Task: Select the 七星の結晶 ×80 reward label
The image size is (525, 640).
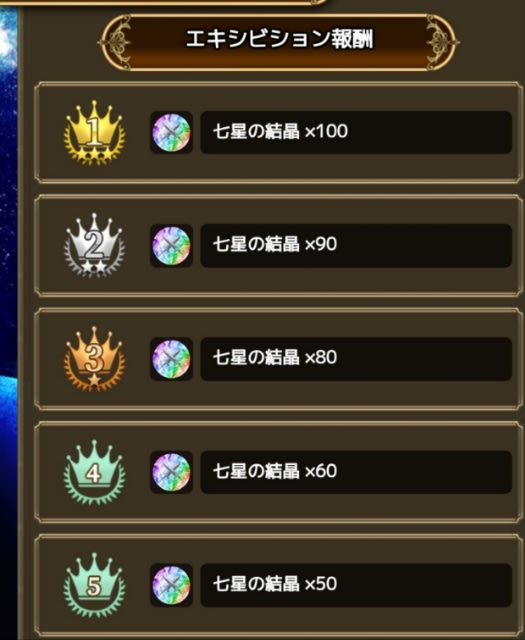Action: [x=356, y=358]
